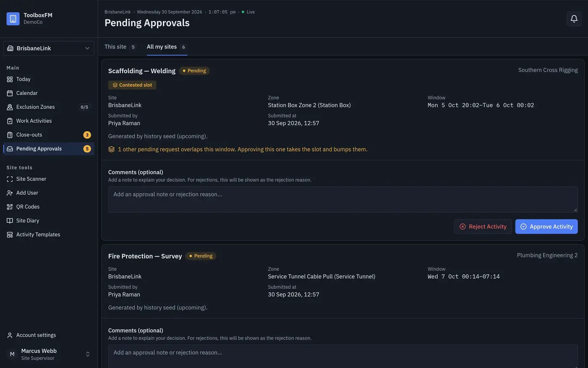Click Service Tunnel Cable Pull zone text
The height and width of the screenshot is (368, 588).
tap(322, 276)
